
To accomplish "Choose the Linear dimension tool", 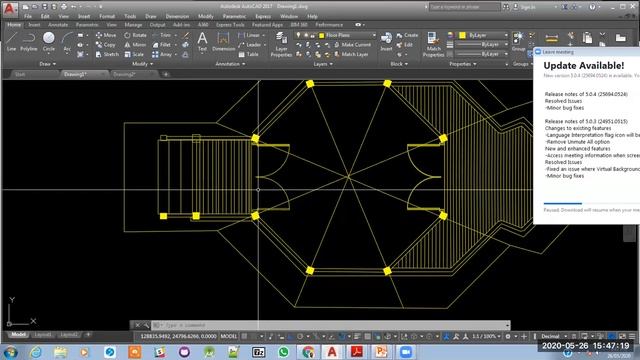I will [249, 35].
